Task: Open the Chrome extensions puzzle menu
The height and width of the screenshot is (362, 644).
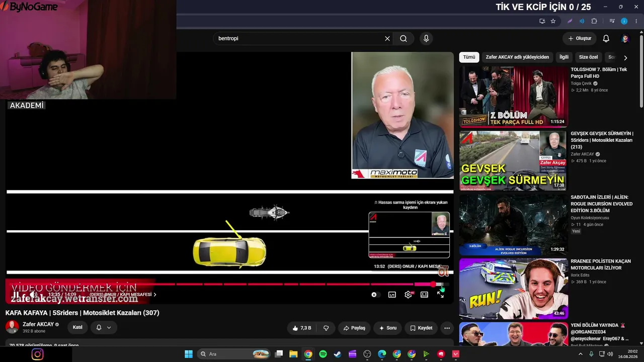Action: (x=594, y=21)
